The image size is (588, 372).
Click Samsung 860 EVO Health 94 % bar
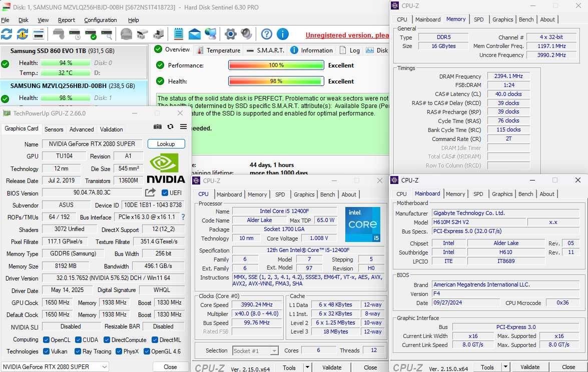[65, 63]
